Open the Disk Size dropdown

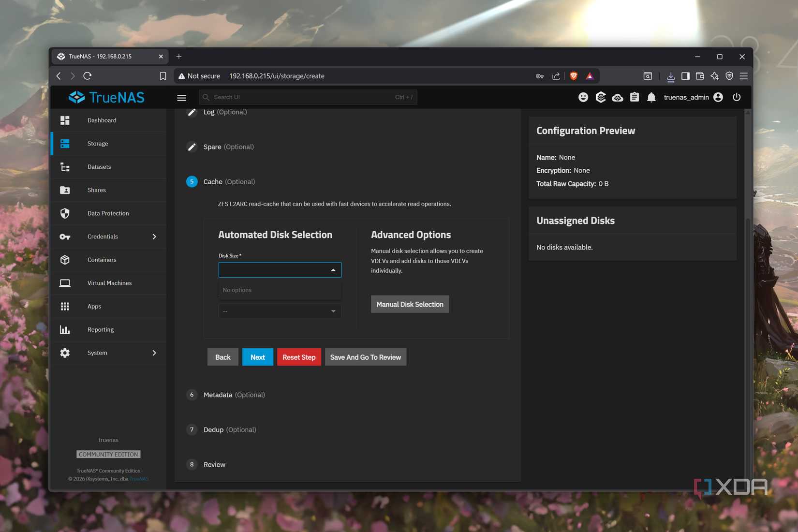click(x=280, y=270)
